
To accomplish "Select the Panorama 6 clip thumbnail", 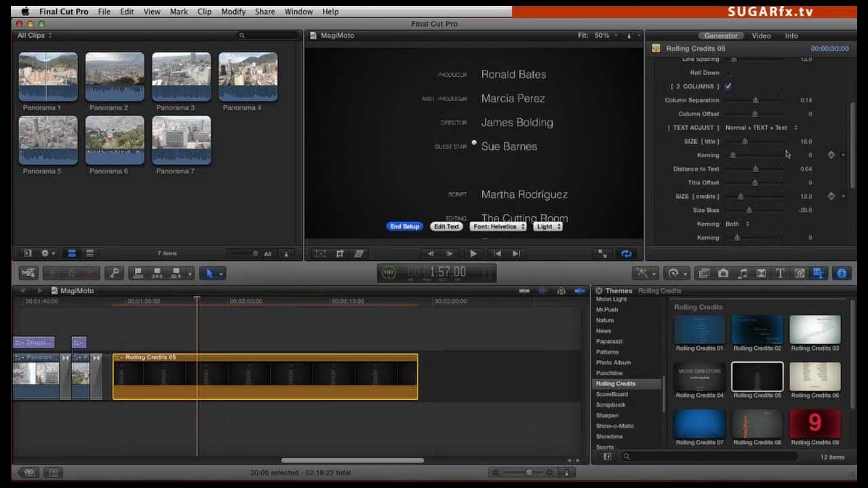I will 115,140.
